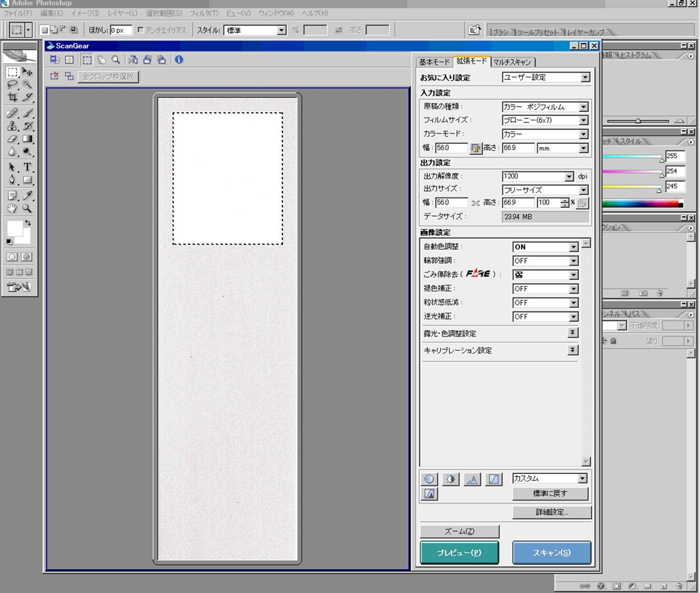Image resolution: width=700 pixels, height=593 pixels.
Task: Click the ScanGear information icon
Action: pyautogui.click(x=178, y=60)
